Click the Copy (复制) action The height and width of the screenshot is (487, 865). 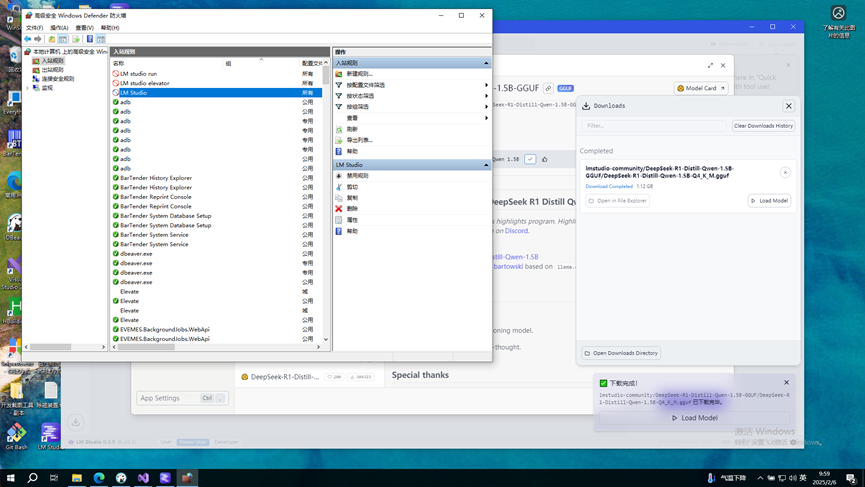tap(352, 198)
